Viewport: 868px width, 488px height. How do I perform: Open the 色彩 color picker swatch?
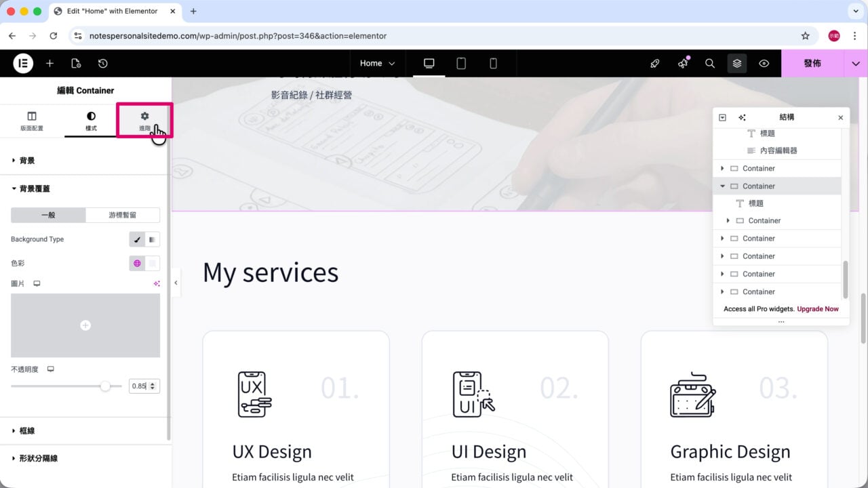coord(153,263)
